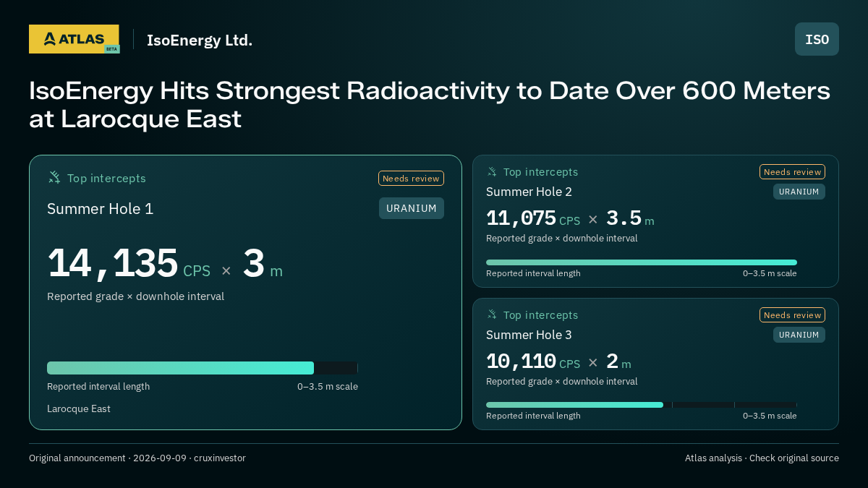Image resolution: width=868 pixels, height=488 pixels.
Task: Click the 14,135 CPS value
Action: [129, 264]
